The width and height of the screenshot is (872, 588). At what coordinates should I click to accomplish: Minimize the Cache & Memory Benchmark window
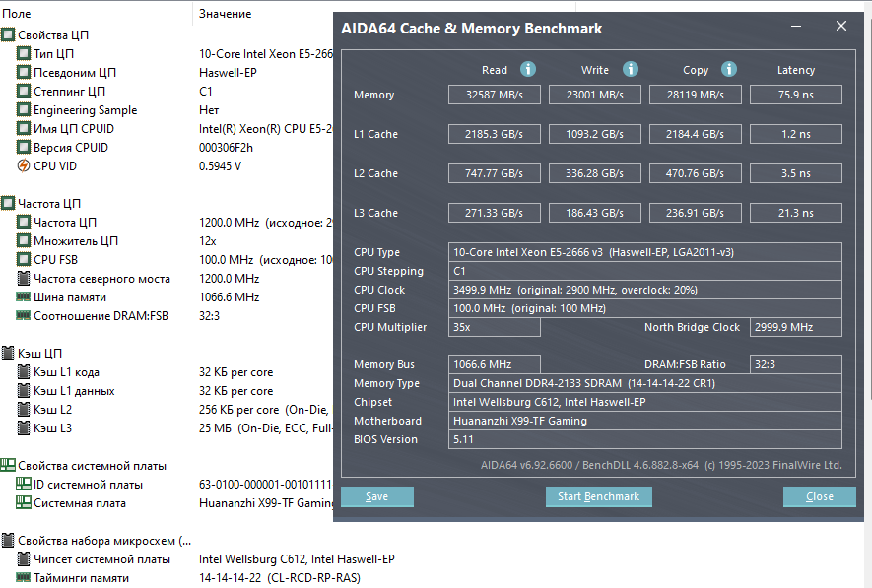[x=796, y=27]
